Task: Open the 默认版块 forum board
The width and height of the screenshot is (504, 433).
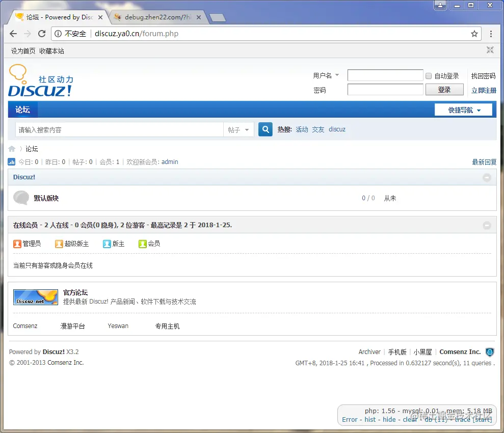Action: pyautogui.click(x=46, y=198)
